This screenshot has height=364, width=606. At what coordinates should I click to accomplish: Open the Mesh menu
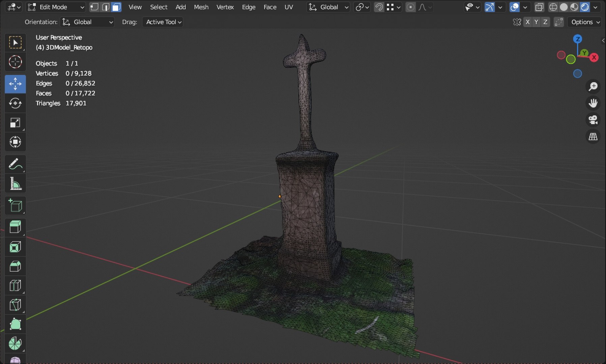pos(201,7)
